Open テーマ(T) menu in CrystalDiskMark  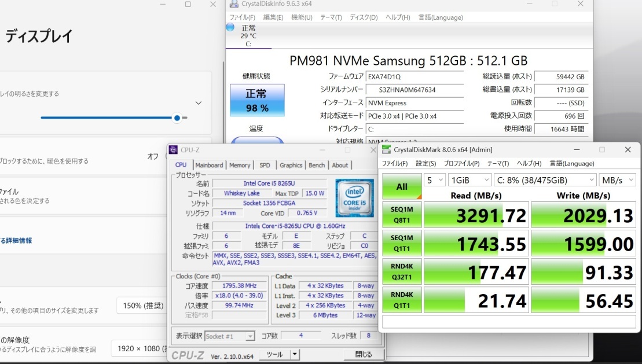tap(498, 163)
